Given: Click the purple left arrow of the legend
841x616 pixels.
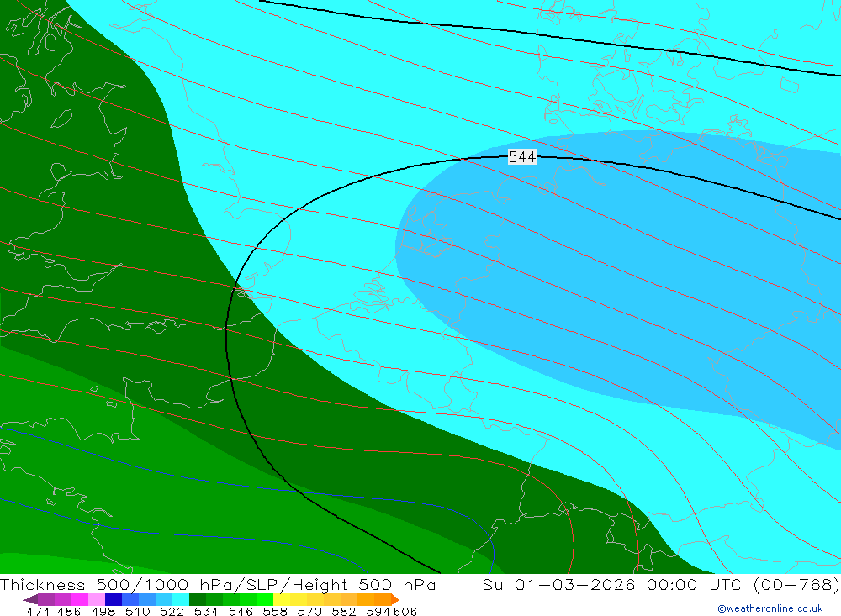Looking at the screenshot, I should coord(30,599).
